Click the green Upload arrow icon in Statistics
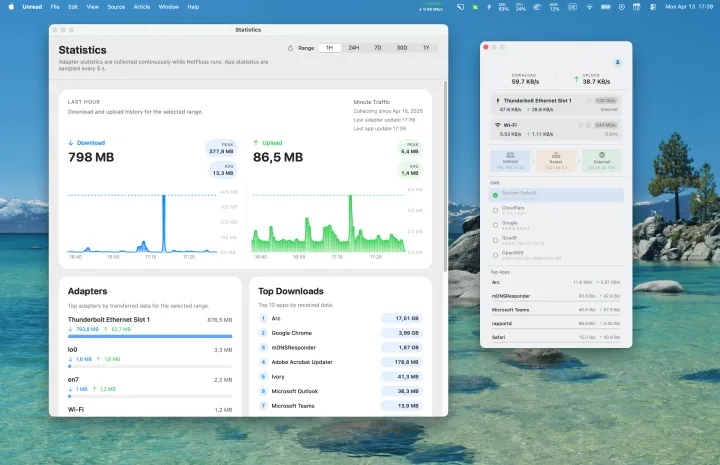 [256, 143]
